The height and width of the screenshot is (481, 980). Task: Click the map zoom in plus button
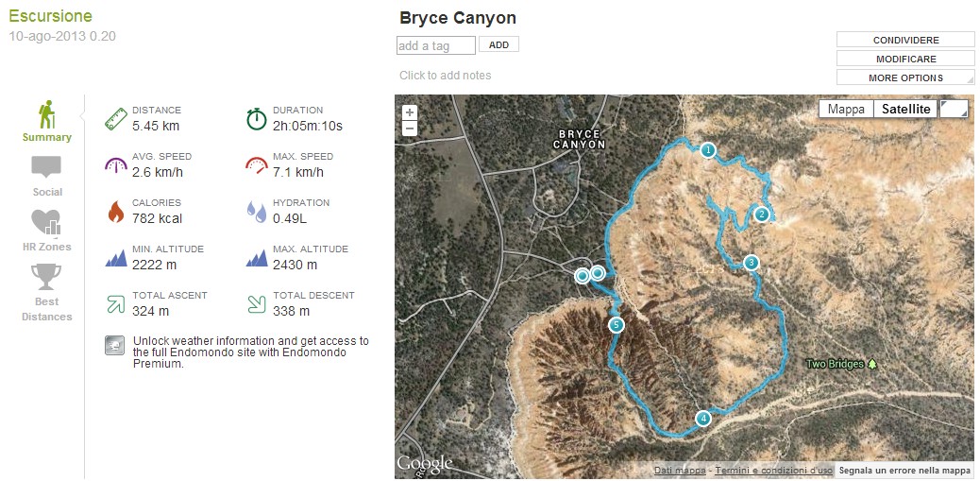pyautogui.click(x=410, y=112)
